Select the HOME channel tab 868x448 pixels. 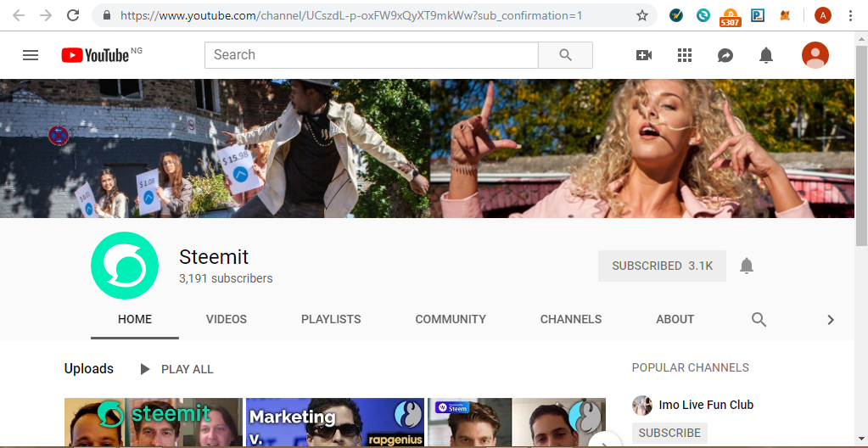click(135, 320)
